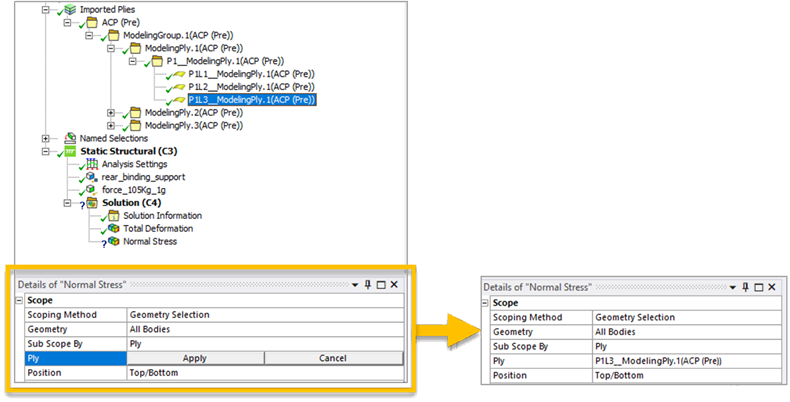Click the Solution (C4) icon
The image size is (790, 402).
92,203
